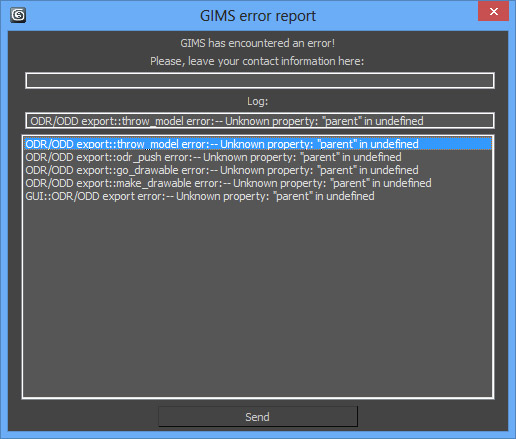Click the 'Log:' label
This screenshot has width=516, height=439.
pyautogui.click(x=257, y=101)
